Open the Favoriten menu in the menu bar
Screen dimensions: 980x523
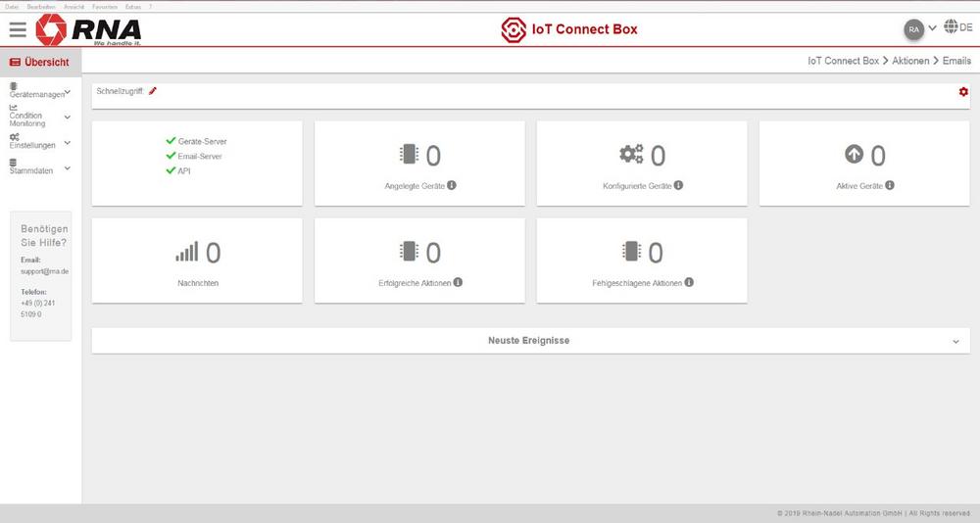(104, 7)
